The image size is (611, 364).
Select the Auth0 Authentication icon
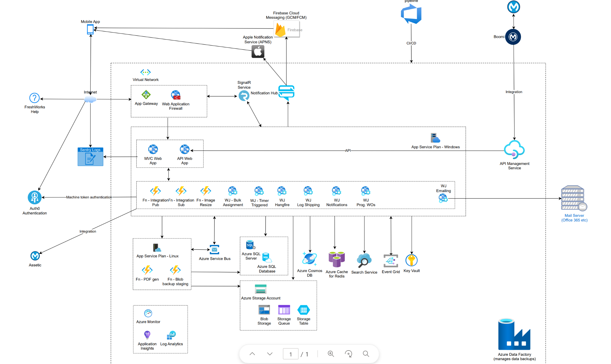[x=35, y=197]
